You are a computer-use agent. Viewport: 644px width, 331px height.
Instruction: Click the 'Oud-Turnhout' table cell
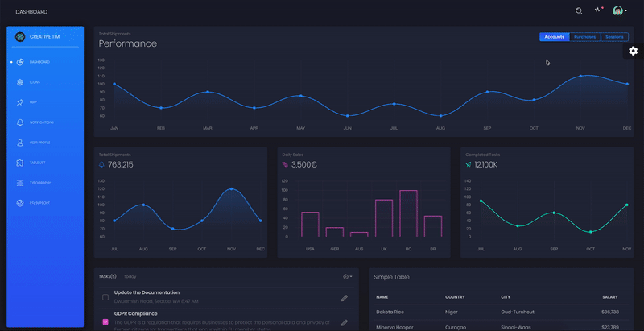pos(517,312)
